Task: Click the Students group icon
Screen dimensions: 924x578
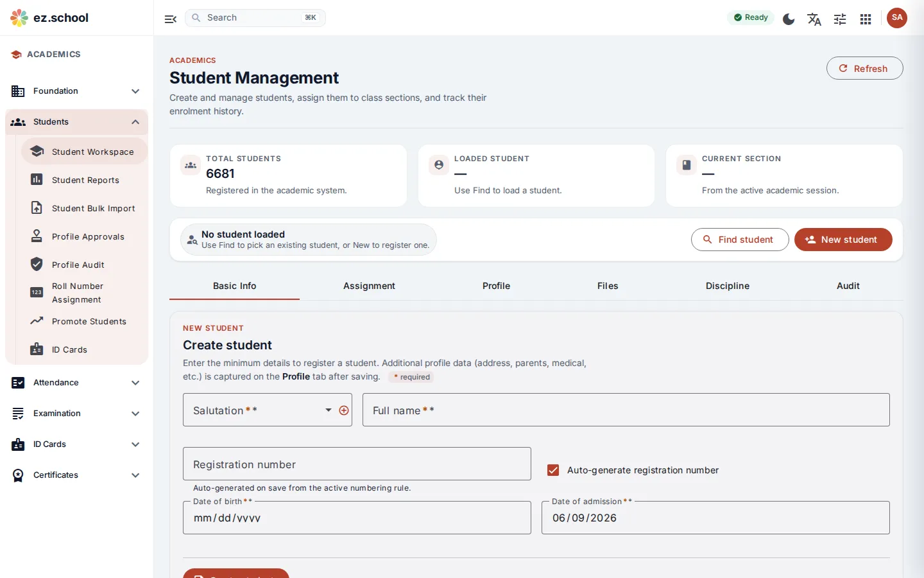Action: coord(18,122)
